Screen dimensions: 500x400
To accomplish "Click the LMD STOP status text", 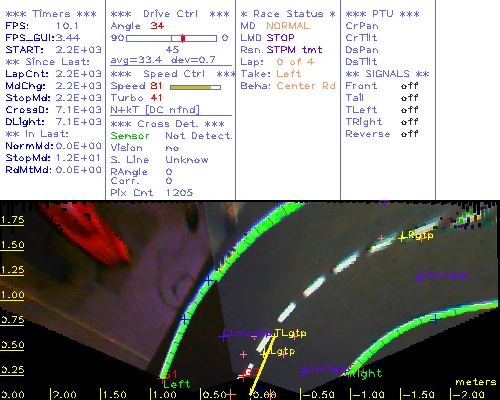I will (x=267, y=38).
